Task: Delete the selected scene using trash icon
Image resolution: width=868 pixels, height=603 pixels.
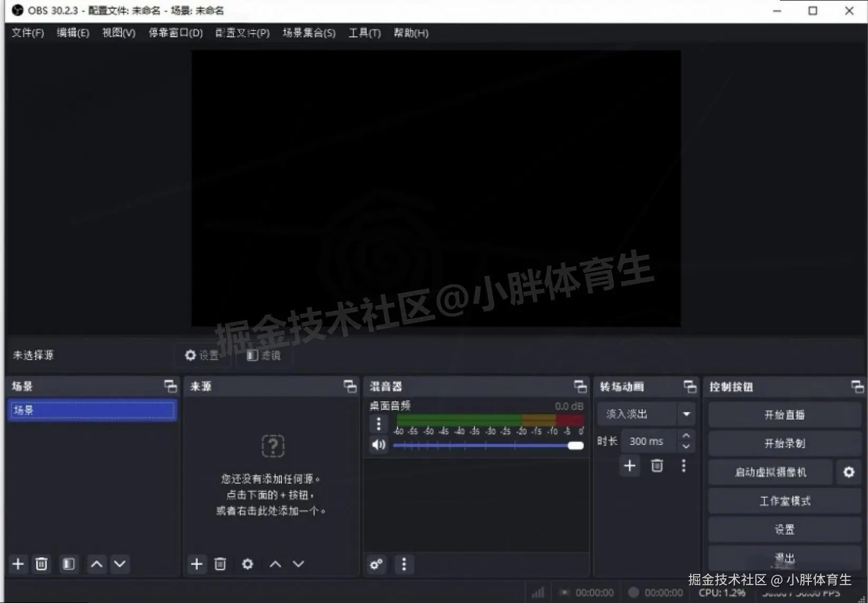Action: pyautogui.click(x=42, y=564)
